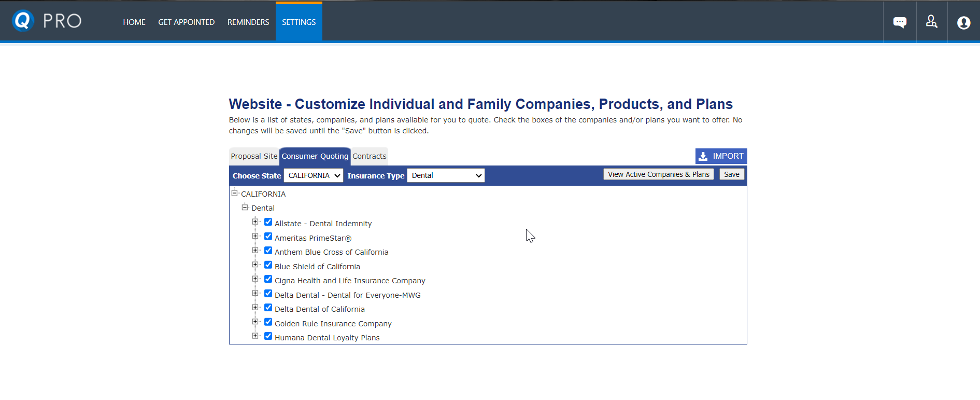Screen dimensions: 980x400
Task: Uncheck Delta Dental of California checkbox
Action: pos(268,308)
